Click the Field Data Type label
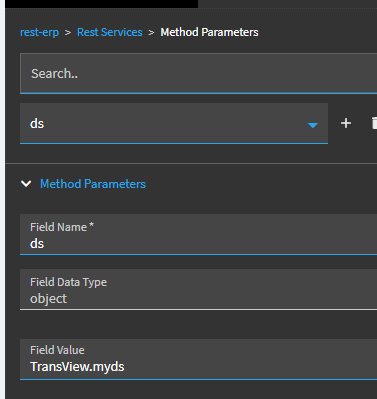This screenshot has width=377, height=399. click(68, 282)
